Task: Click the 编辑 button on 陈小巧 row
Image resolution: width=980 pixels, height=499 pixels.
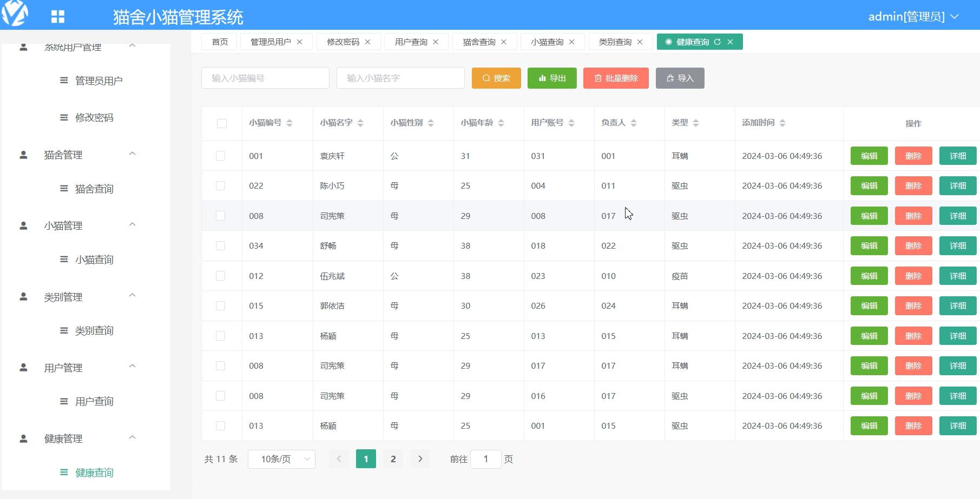Action: pyautogui.click(x=869, y=185)
